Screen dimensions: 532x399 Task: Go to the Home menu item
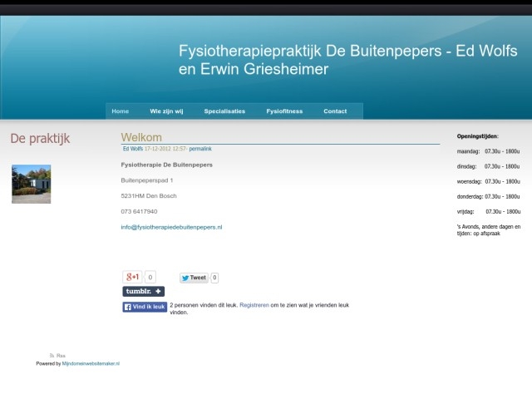point(121,111)
